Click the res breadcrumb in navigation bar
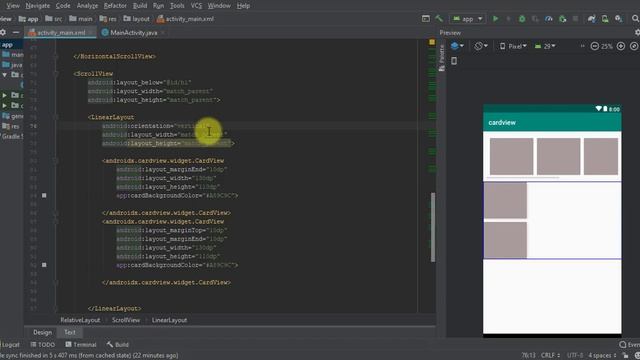640x360 pixels. tap(108, 19)
